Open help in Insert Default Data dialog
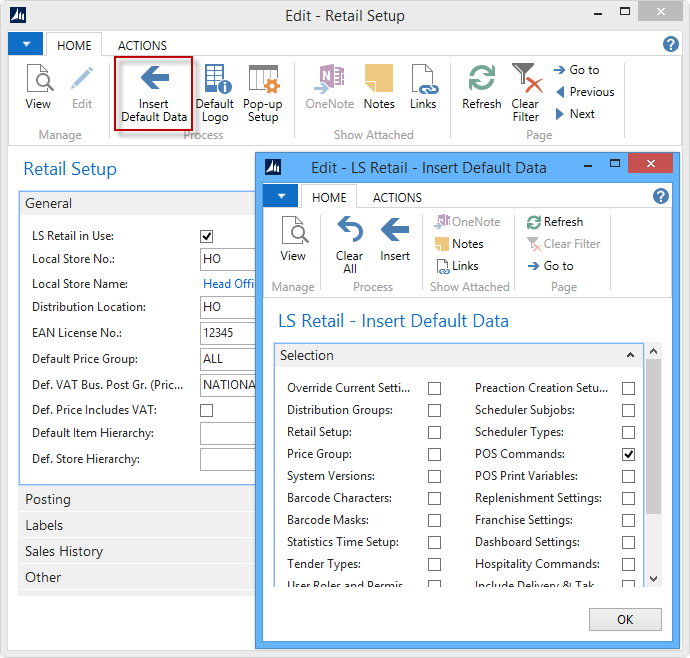The height and width of the screenshot is (658, 690). [660, 197]
